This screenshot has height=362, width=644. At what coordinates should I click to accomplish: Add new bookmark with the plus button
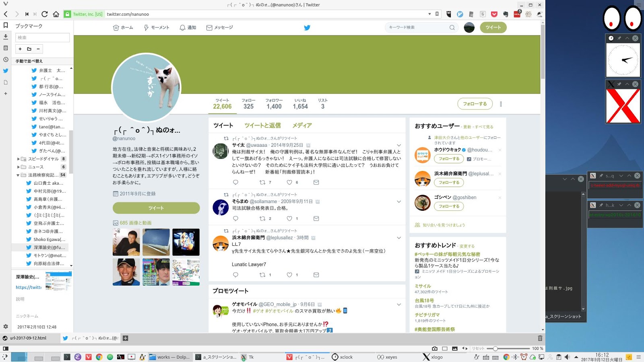[20, 49]
